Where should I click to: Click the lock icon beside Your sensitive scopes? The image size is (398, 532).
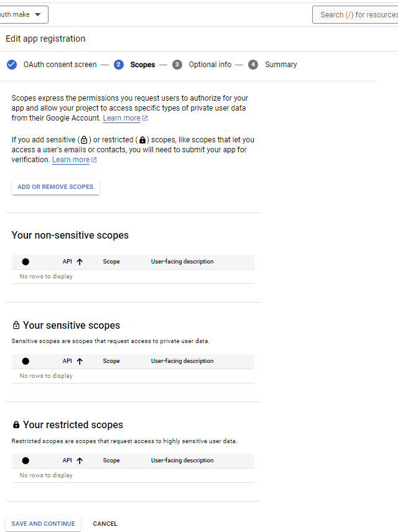coord(16,326)
